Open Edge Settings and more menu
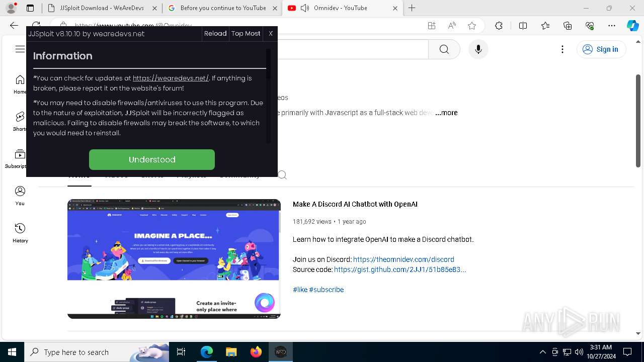 point(612,26)
